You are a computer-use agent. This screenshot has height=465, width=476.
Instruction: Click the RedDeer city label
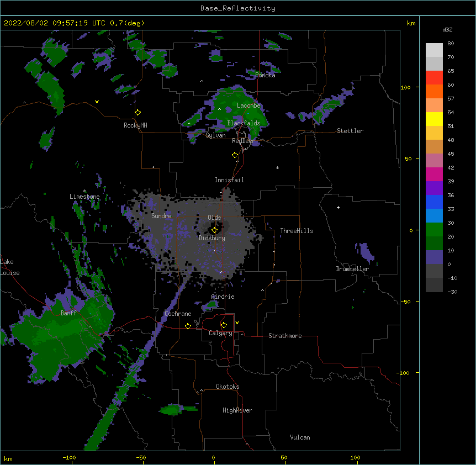coord(243,141)
